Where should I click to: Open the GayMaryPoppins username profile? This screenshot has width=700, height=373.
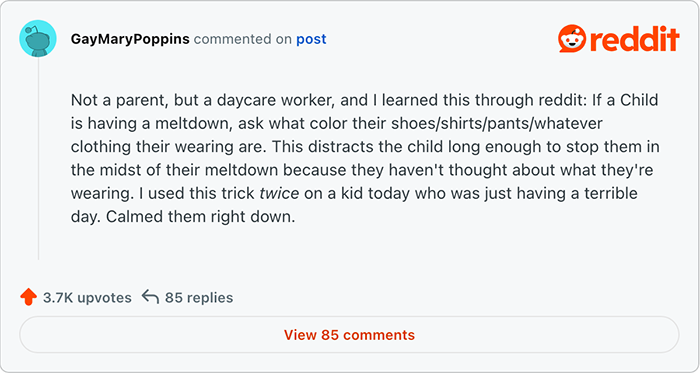(x=130, y=39)
